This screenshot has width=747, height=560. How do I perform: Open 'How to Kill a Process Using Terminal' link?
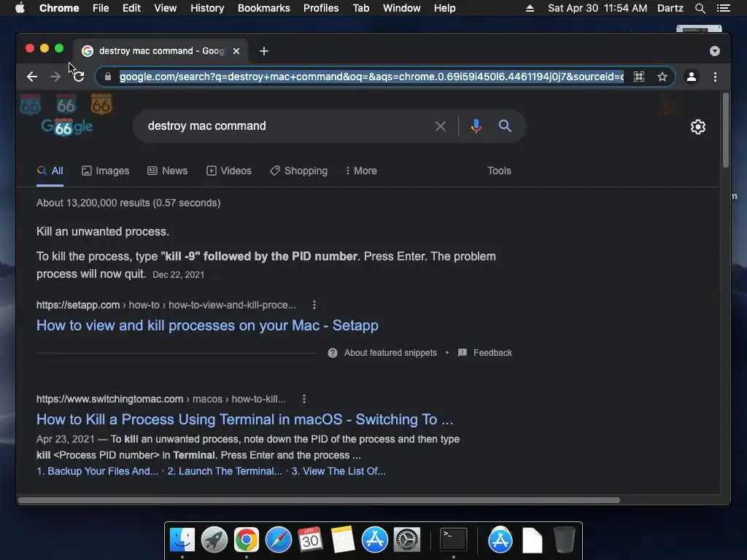244,419
